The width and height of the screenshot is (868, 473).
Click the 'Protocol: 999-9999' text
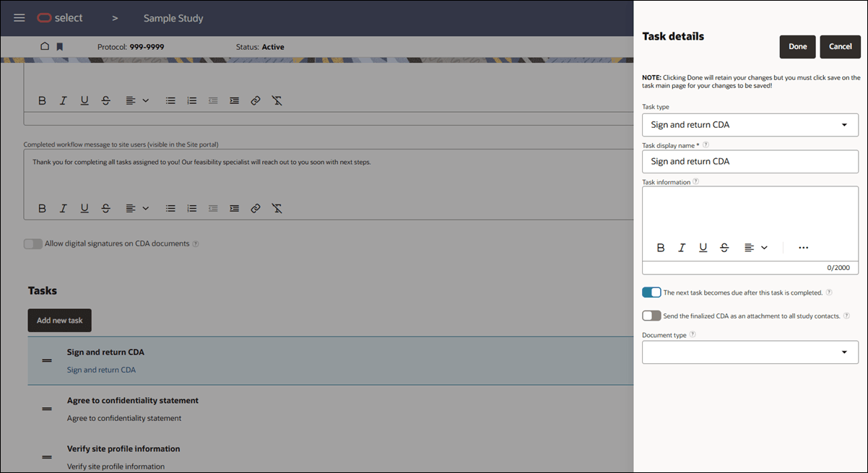[131, 47]
